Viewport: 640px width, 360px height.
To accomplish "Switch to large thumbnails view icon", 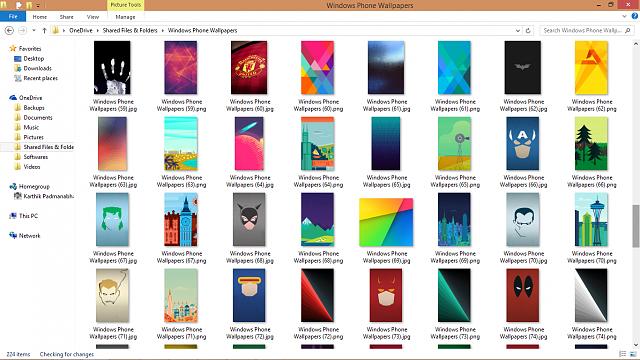I will click(x=633, y=354).
